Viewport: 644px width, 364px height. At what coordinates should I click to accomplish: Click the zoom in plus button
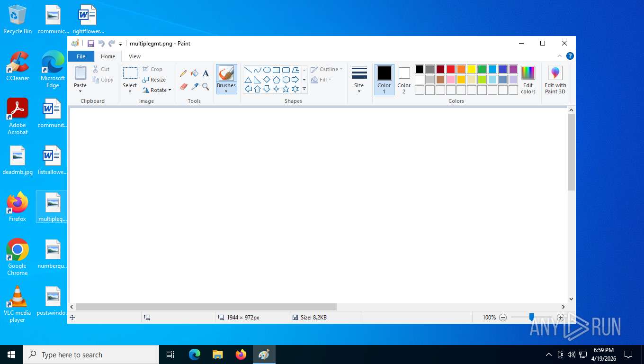tap(561, 318)
